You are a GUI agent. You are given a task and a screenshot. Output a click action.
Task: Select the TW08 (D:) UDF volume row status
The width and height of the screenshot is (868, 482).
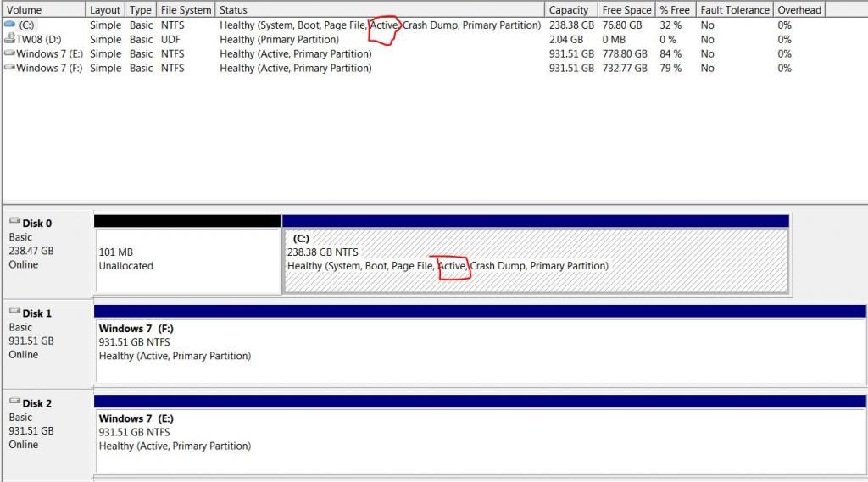click(x=279, y=40)
